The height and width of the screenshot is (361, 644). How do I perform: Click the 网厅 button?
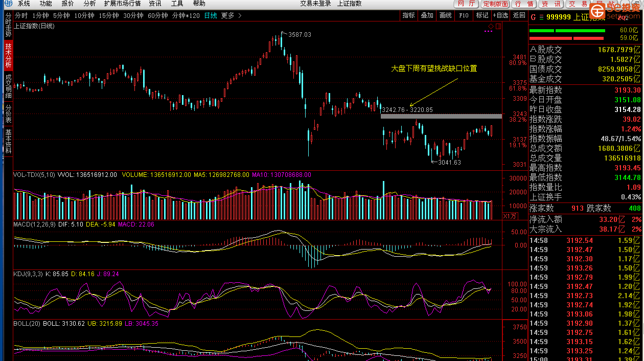pyautogui.click(x=466, y=4)
